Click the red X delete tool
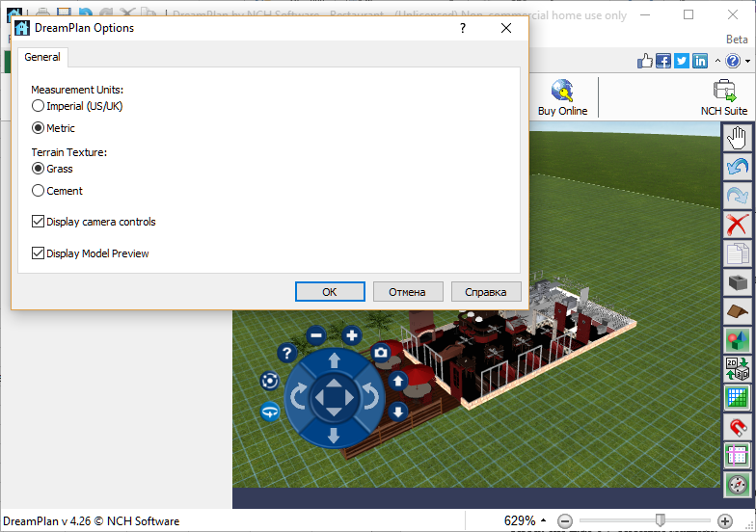 click(738, 225)
